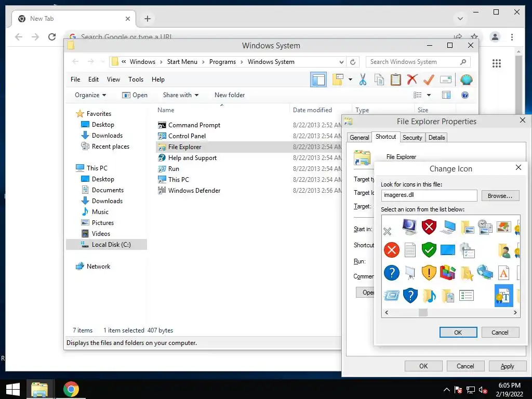Viewport: 532px width, 399px height.
Task: Select the blue shield question icon
Action: pos(410,296)
